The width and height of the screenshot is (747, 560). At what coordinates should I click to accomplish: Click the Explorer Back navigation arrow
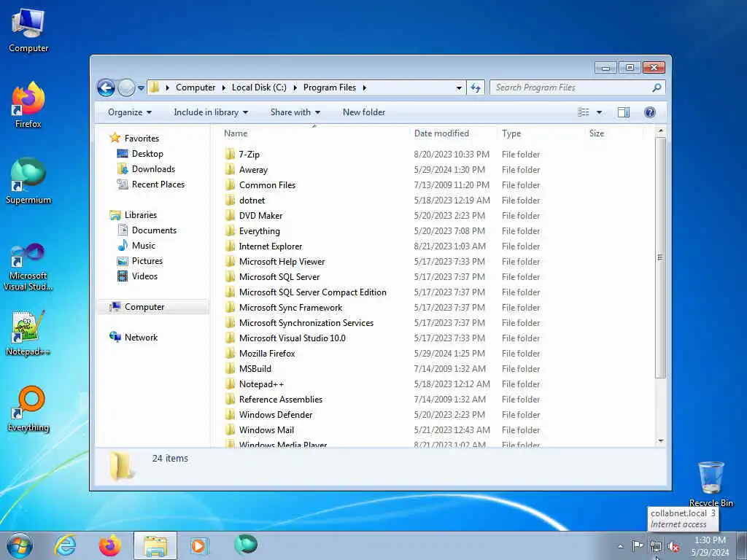[x=106, y=87]
